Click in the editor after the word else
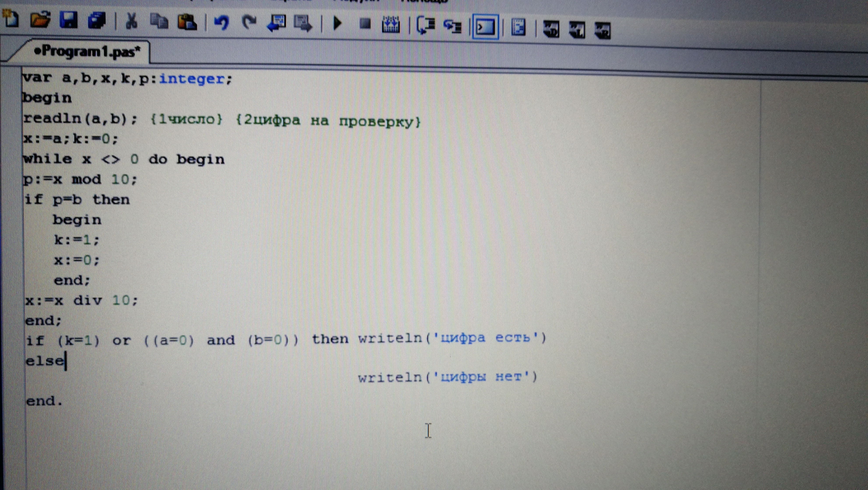 pos(66,361)
